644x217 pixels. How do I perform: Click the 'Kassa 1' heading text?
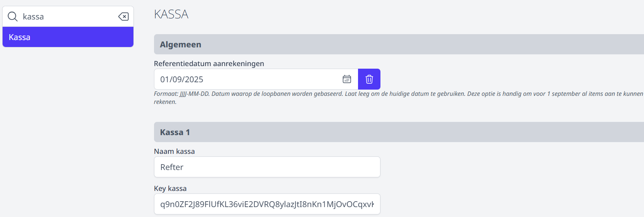(x=175, y=132)
